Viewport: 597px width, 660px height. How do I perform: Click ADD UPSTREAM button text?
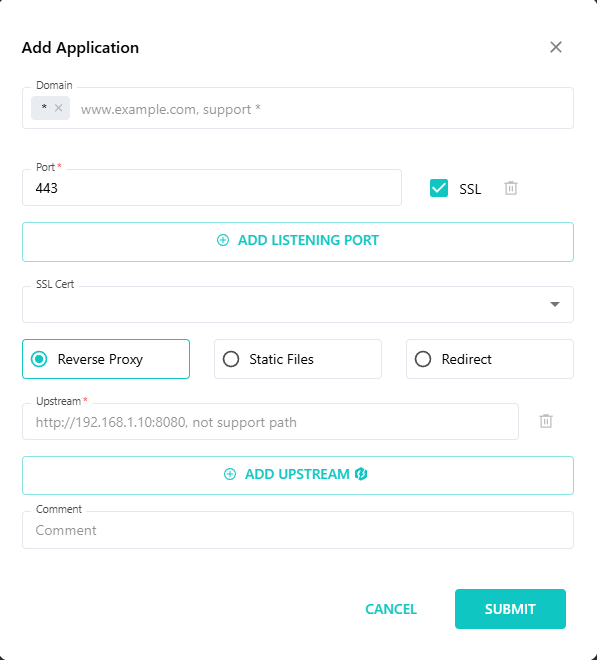click(x=297, y=474)
